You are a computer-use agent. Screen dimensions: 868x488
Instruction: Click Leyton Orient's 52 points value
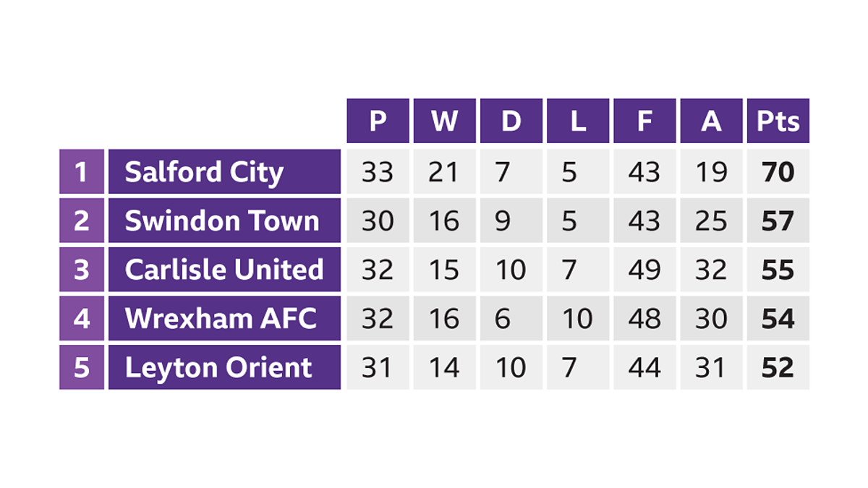(x=778, y=368)
